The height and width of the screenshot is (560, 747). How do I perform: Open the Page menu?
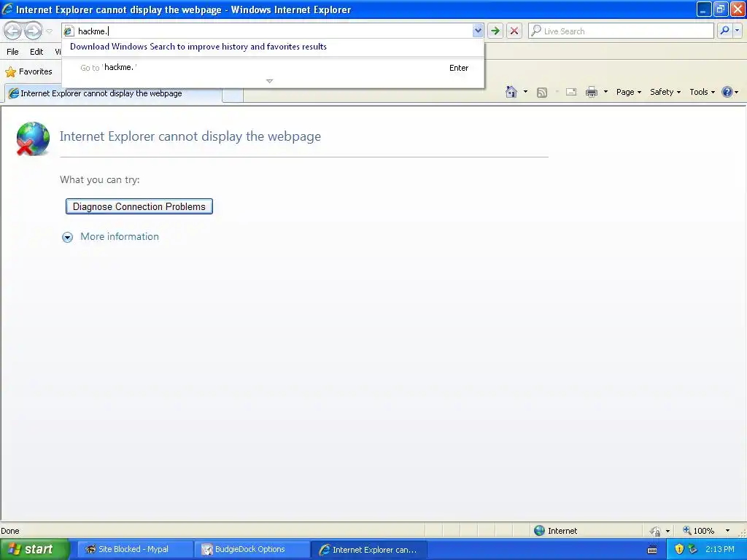click(628, 92)
